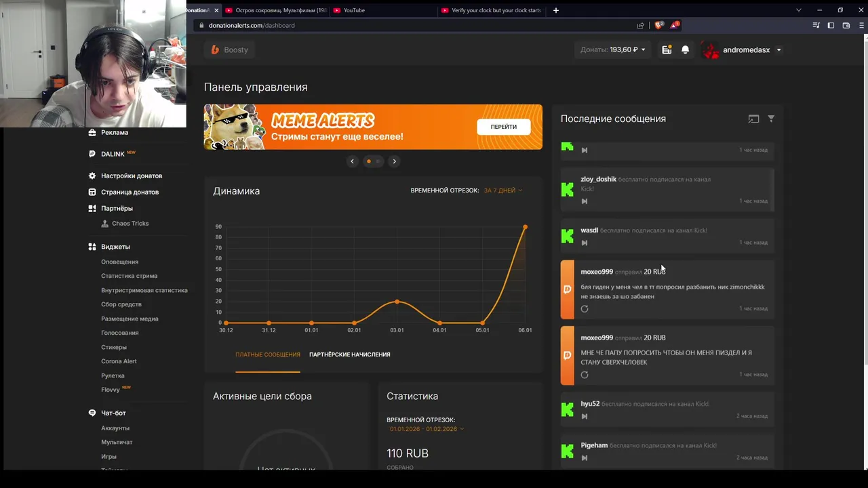Open Оповещения widget settings
868x488 pixels.
tap(119, 262)
